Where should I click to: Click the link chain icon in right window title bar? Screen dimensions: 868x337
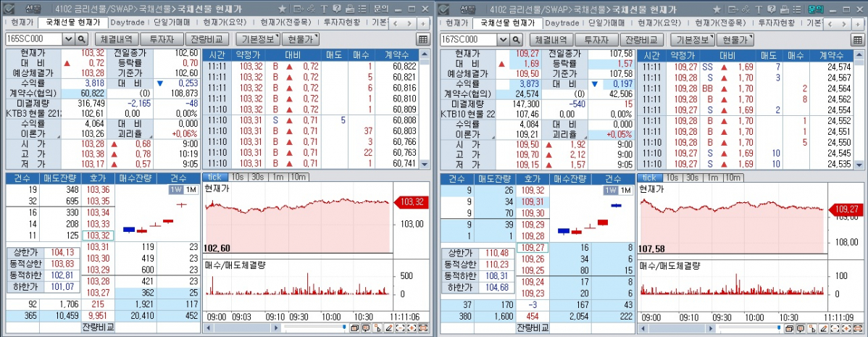click(746, 9)
